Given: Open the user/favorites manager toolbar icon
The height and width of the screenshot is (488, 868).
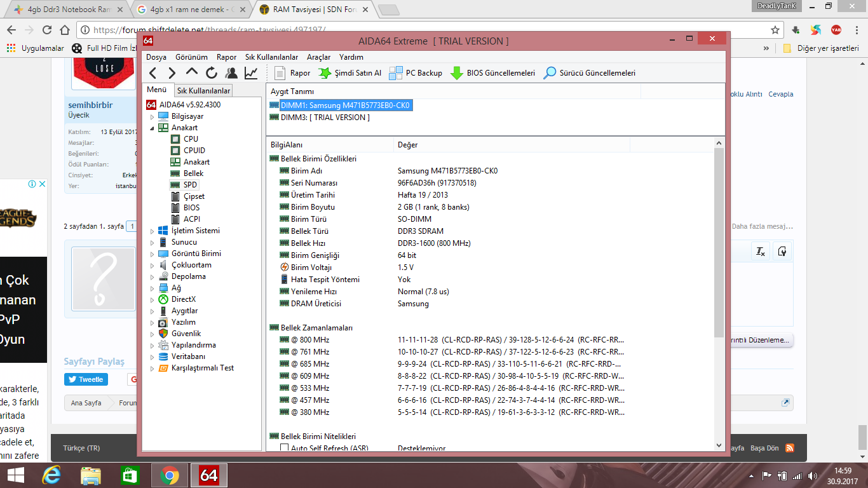Looking at the screenshot, I should pos(231,73).
